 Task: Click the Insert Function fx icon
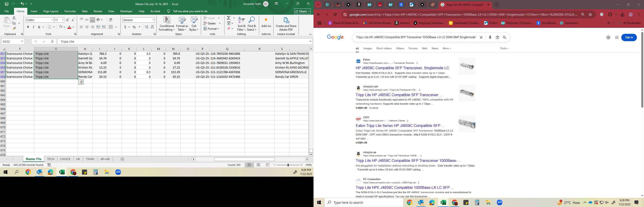tap(52, 41)
